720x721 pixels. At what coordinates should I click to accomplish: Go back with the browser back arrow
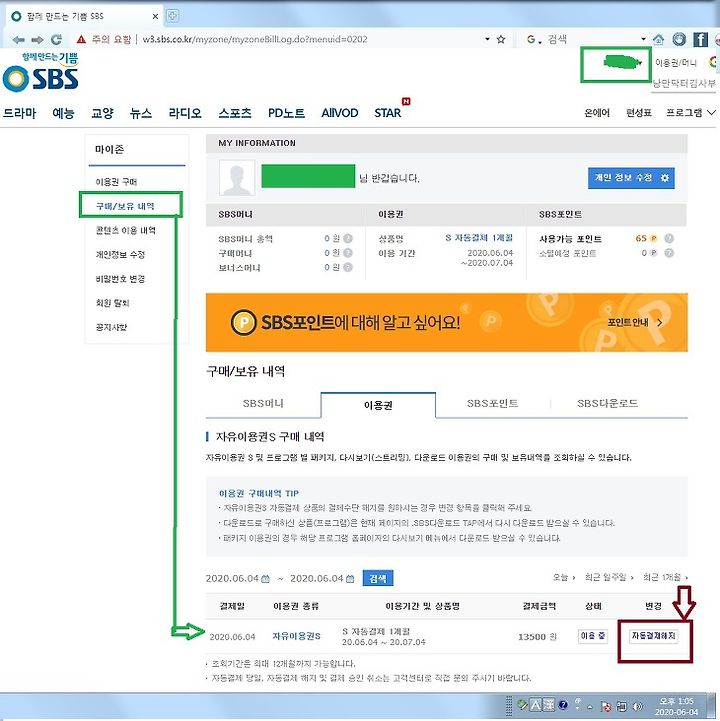[x=18, y=40]
